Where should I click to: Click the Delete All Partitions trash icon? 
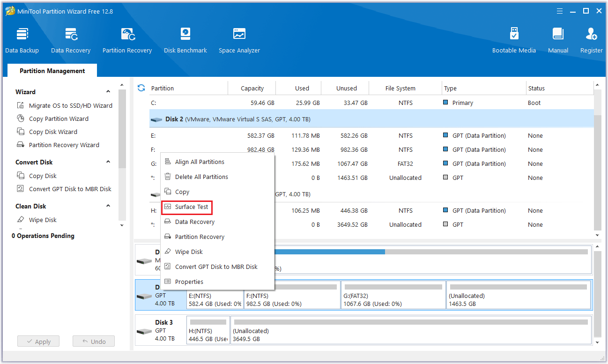[x=168, y=177]
